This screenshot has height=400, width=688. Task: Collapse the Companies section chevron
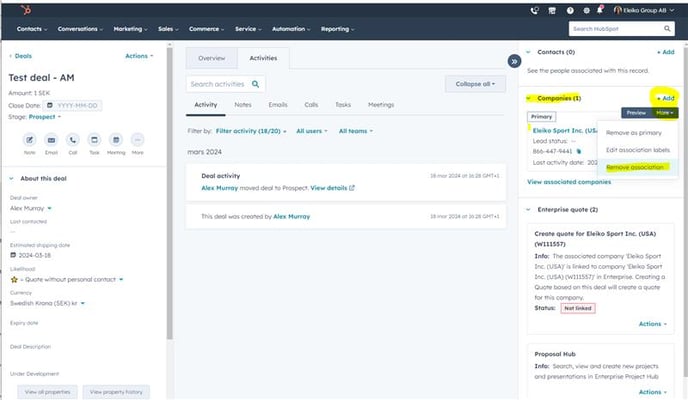click(x=529, y=98)
